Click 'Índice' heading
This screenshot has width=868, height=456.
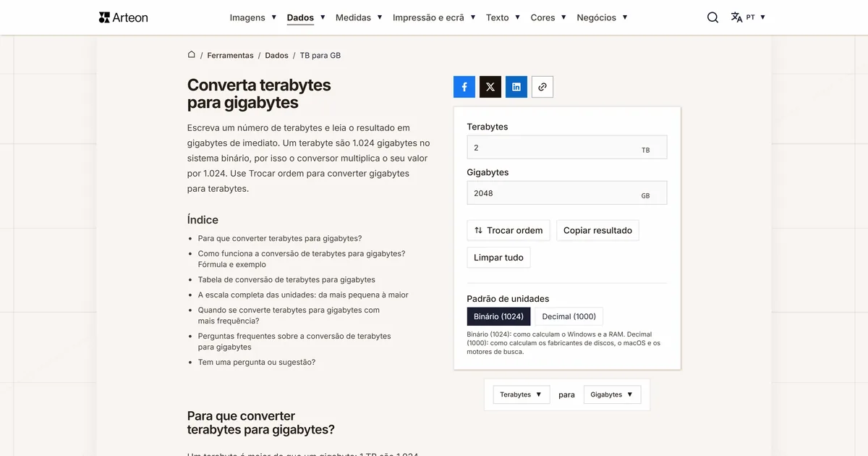pos(203,219)
